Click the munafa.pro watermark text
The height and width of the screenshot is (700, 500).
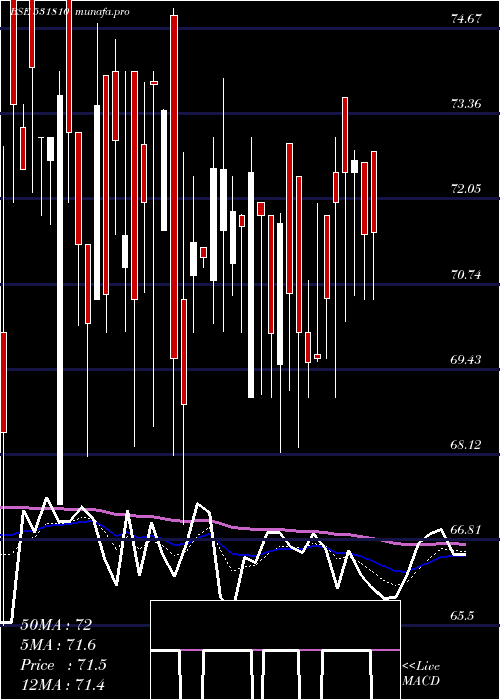pos(103,12)
